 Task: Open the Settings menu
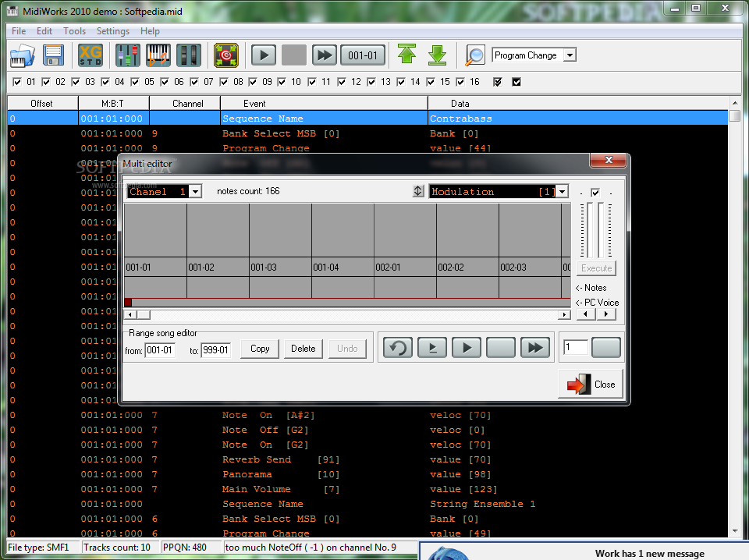click(112, 31)
